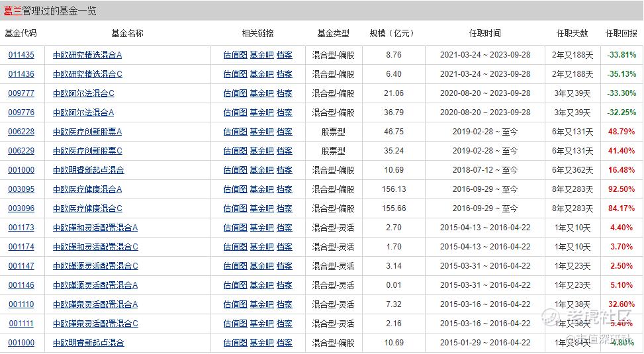Click the 任职时间 column header

(x=485, y=33)
